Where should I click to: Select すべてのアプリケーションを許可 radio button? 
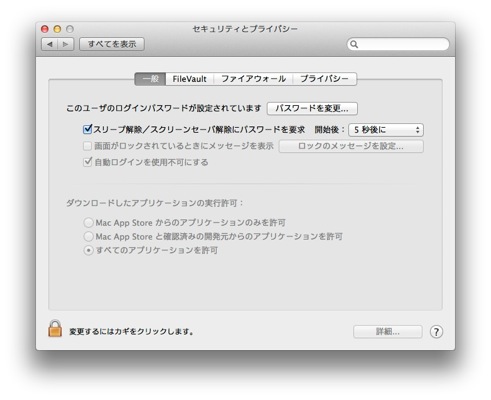[88, 250]
